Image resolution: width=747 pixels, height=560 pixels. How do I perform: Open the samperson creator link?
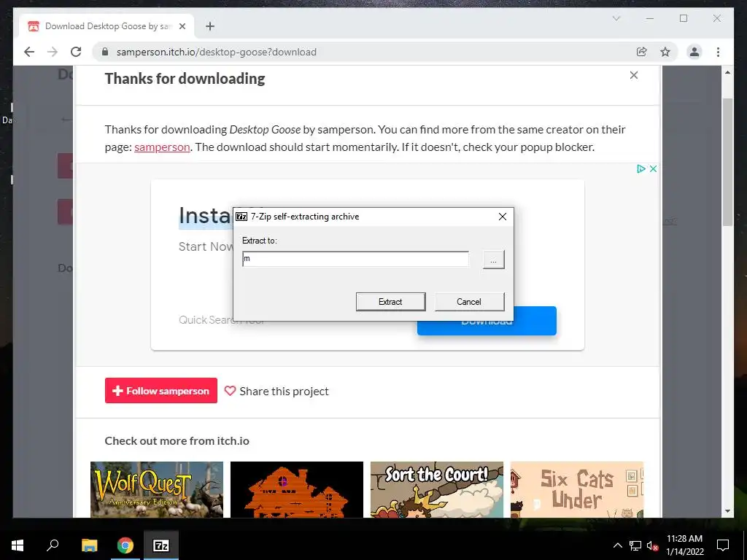click(162, 147)
